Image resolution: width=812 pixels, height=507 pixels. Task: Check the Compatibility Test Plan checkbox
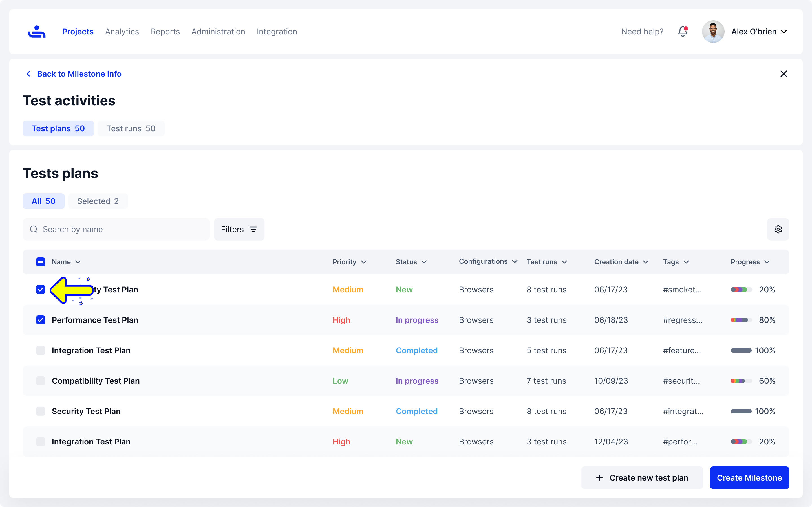point(41,381)
